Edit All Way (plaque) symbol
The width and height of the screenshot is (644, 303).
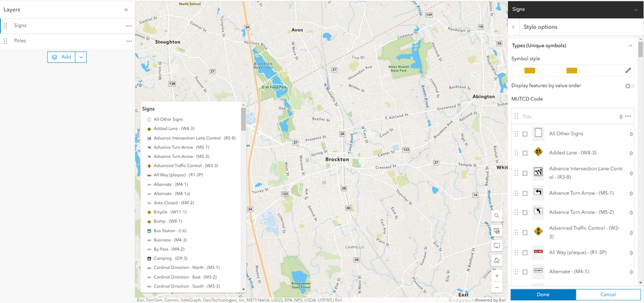[538, 251]
